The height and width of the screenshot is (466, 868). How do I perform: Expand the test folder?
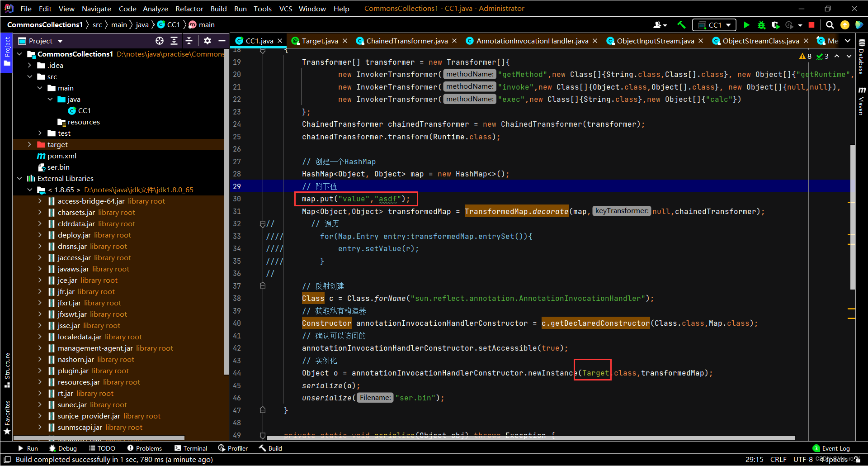point(40,133)
